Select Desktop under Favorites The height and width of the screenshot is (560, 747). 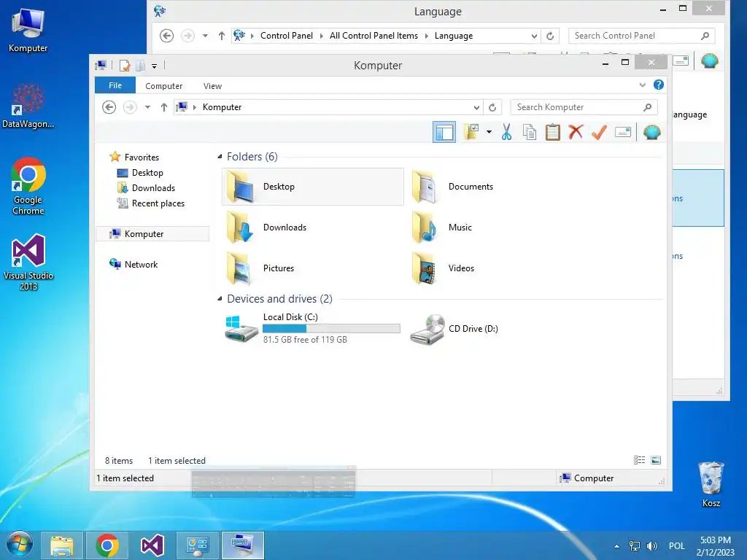pos(147,172)
